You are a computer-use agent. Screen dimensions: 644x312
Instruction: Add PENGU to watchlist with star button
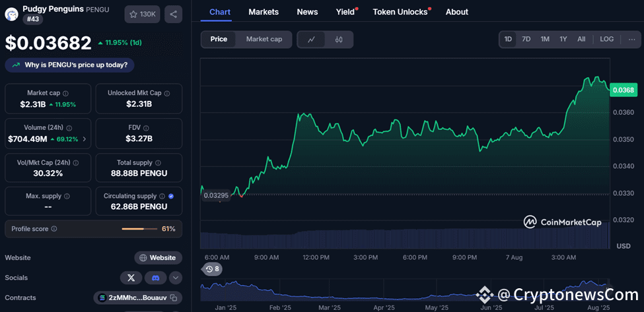click(142, 15)
